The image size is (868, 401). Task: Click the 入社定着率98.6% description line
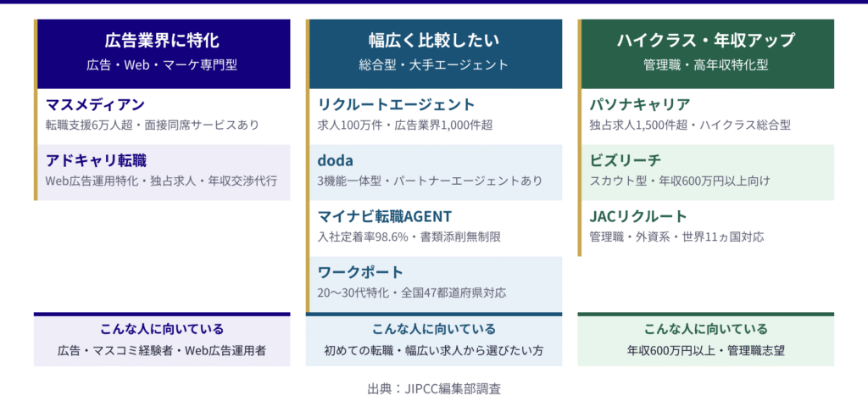coord(409,237)
